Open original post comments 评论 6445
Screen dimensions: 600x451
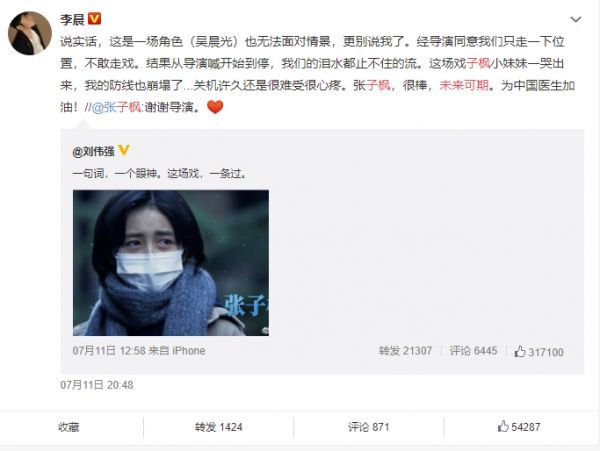(x=473, y=351)
